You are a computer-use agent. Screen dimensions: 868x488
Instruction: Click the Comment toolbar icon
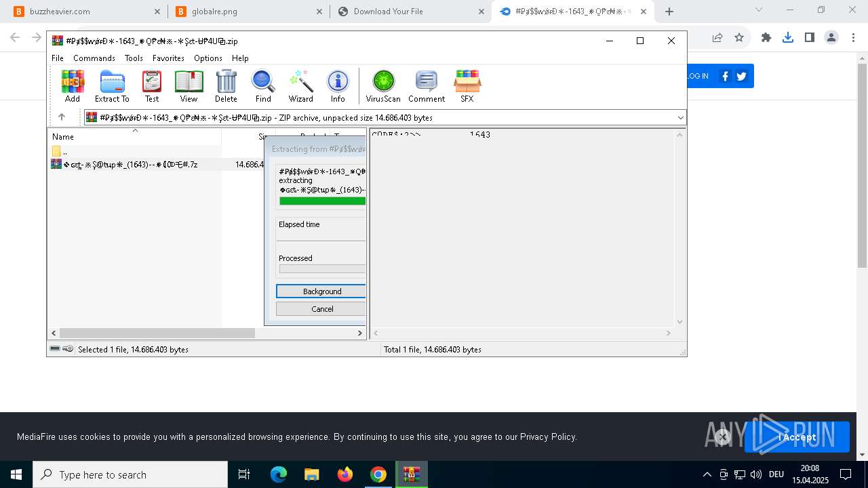(427, 86)
